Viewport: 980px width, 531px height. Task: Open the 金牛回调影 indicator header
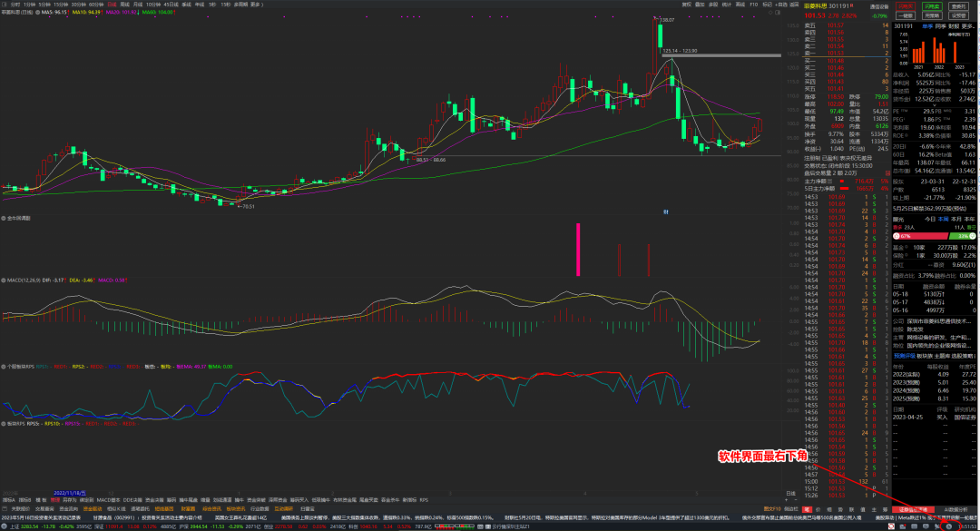pyautogui.click(x=19, y=218)
